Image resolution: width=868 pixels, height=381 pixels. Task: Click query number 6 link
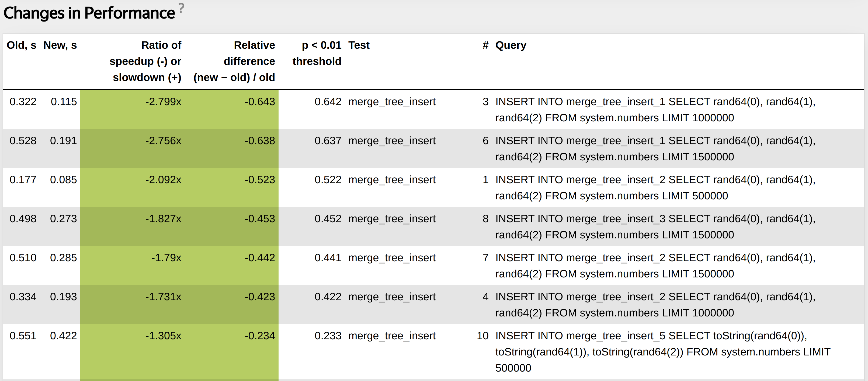click(485, 141)
